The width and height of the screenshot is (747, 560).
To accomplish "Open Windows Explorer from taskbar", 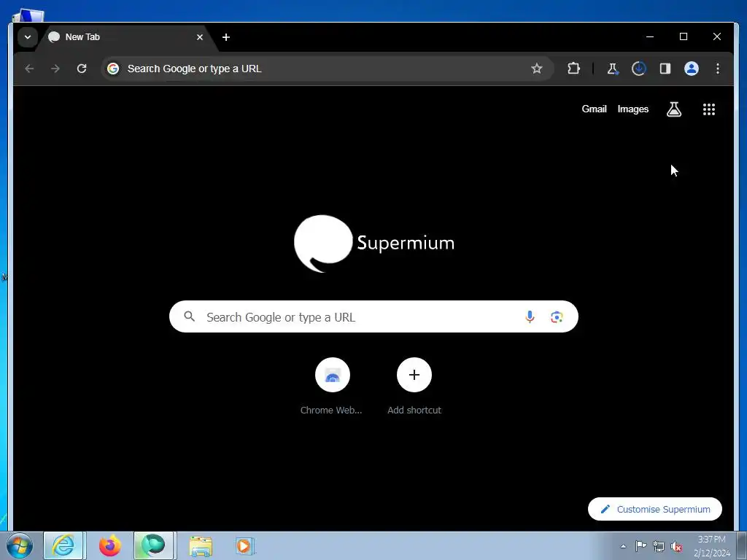I will coord(201,545).
